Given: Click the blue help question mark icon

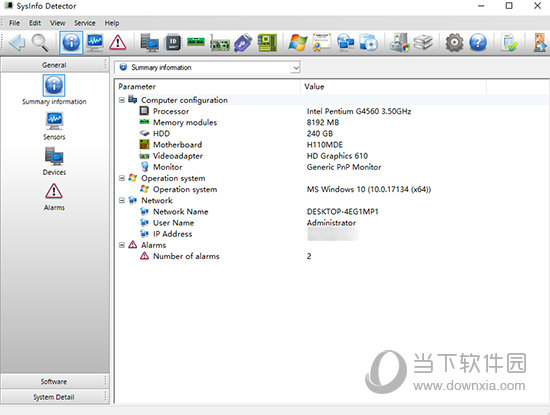Looking at the screenshot, I should (x=478, y=43).
